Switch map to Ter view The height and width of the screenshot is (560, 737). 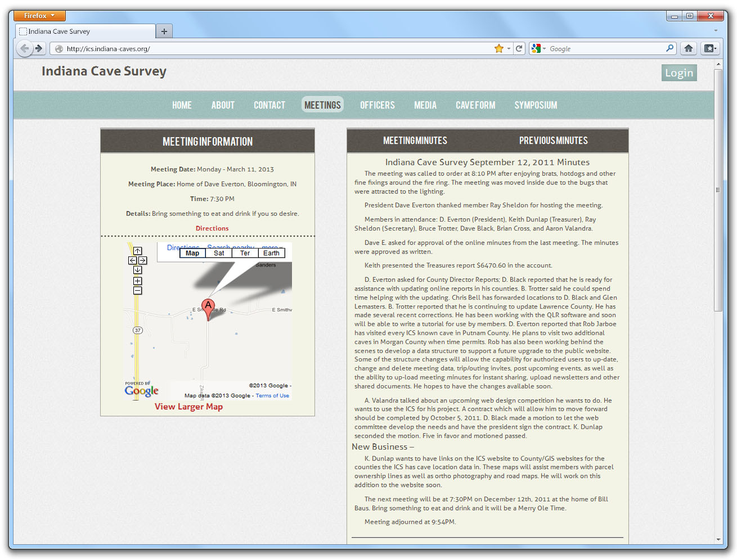(245, 253)
